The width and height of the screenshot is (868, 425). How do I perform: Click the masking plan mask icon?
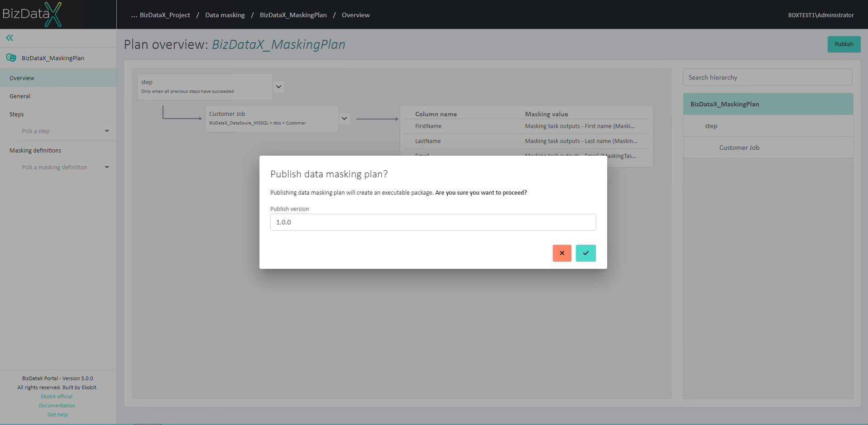click(x=11, y=58)
